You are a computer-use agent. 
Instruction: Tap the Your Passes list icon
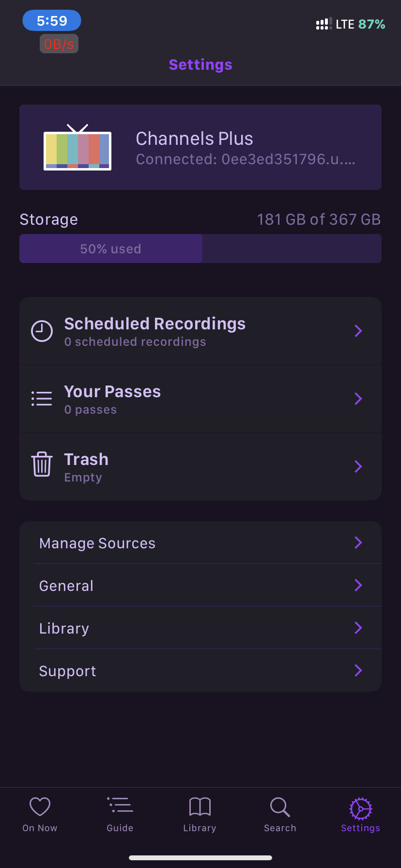coord(42,399)
